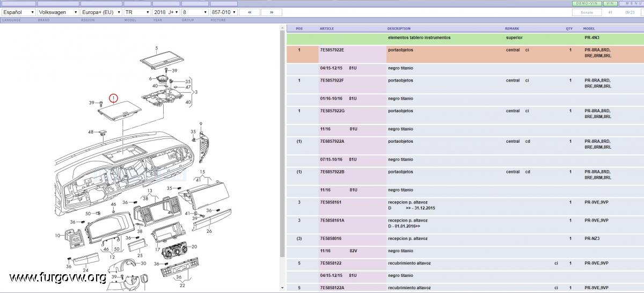Click the DESCRIPTION column header
This screenshot has width=644, height=293.
pos(399,28)
